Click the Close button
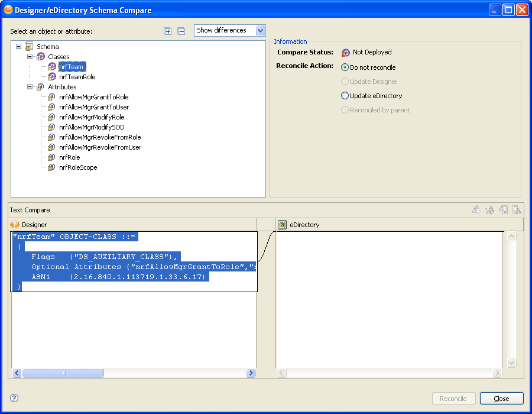The height and width of the screenshot is (414, 532). (501, 399)
